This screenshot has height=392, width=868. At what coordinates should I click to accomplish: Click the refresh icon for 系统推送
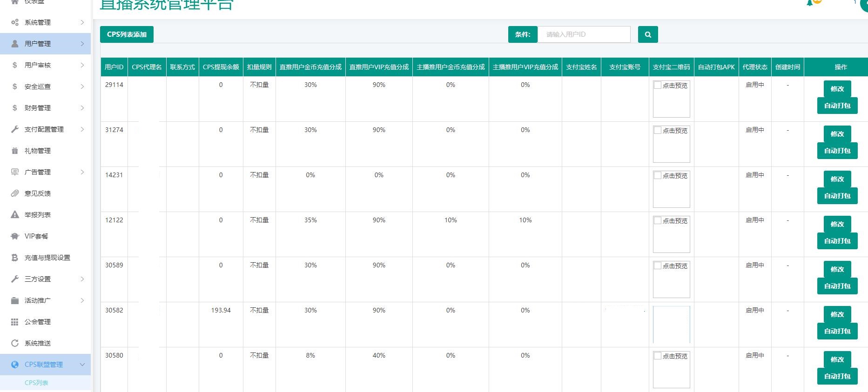tap(15, 343)
